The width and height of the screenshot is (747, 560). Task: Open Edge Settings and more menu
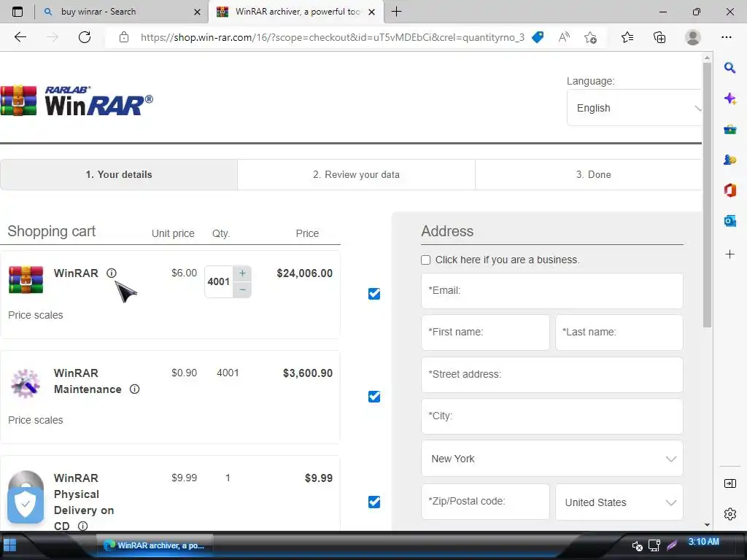[x=726, y=37]
